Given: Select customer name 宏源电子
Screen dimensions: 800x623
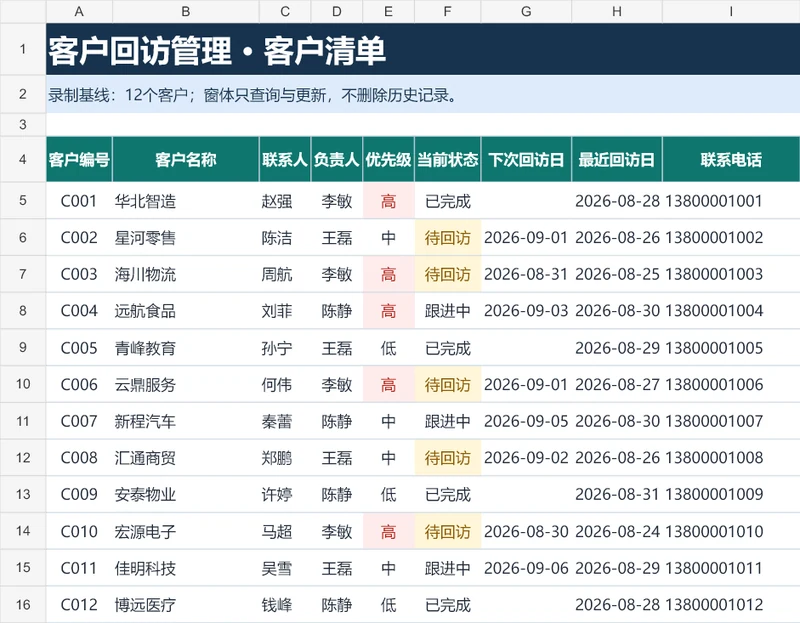Looking at the screenshot, I should (x=186, y=532).
